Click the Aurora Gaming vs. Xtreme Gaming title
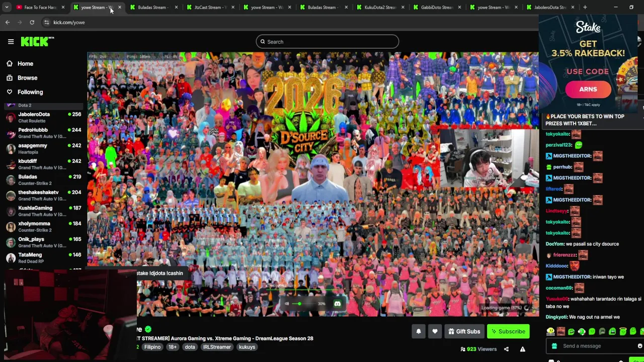This screenshot has height=362, width=644. 242,338
